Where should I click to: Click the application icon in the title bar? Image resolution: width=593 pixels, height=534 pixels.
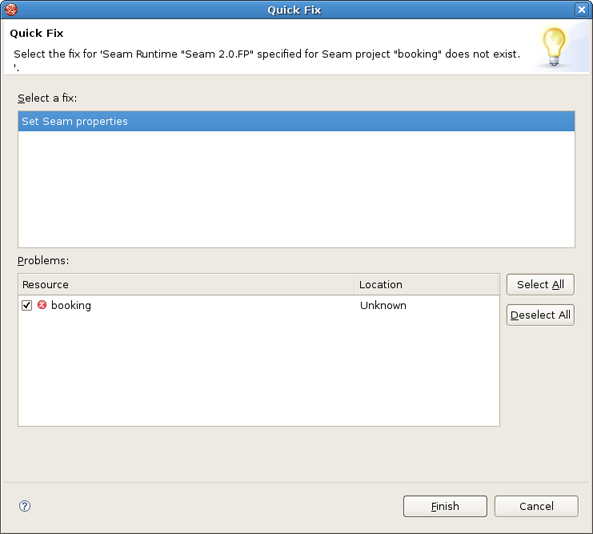click(11, 9)
